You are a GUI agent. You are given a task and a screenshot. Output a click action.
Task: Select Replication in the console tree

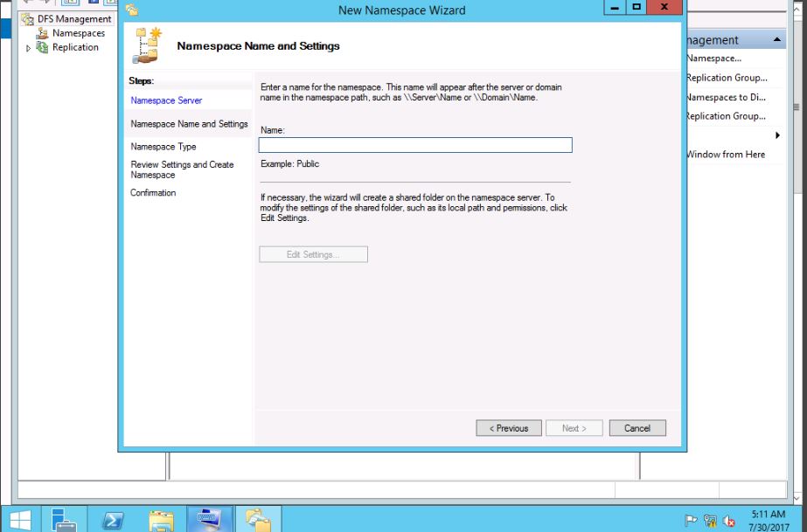(x=75, y=47)
